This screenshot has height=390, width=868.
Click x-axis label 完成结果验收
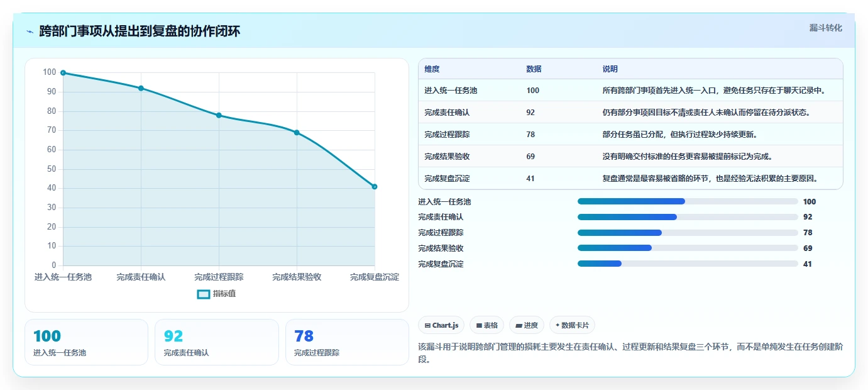297,277
